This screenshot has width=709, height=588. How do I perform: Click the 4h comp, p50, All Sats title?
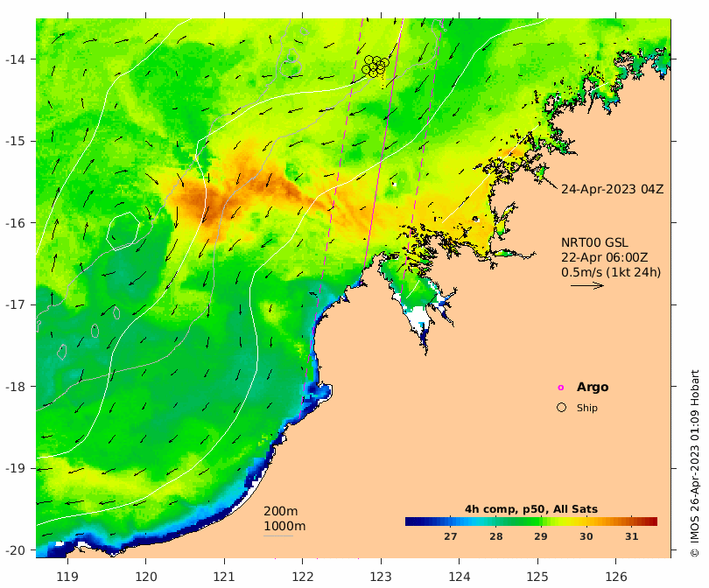pyautogui.click(x=531, y=509)
